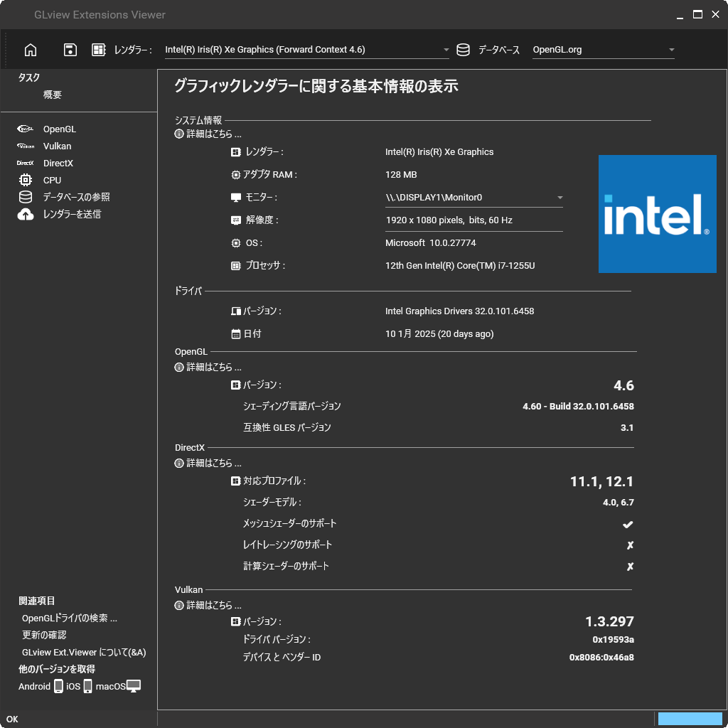Open the database dropdown showing OpenGL.org
The image size is (728, 728).
pos(603,50)
